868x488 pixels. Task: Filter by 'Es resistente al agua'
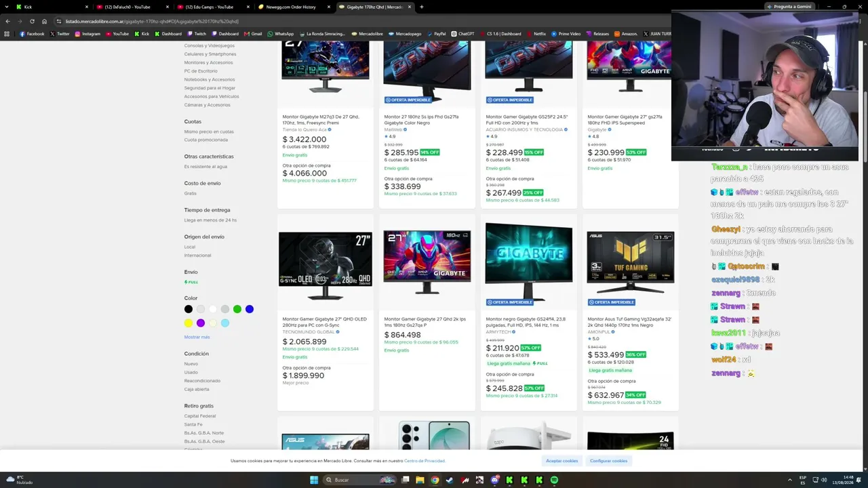coord(205,167)
